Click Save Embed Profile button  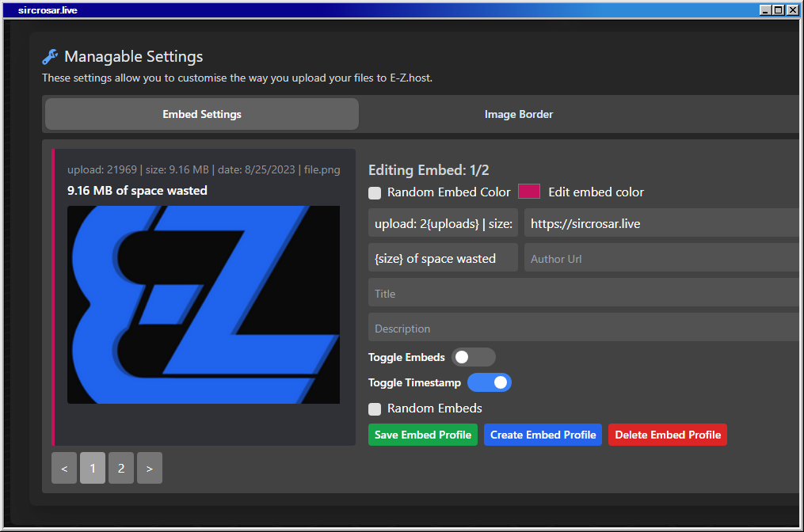423,435
